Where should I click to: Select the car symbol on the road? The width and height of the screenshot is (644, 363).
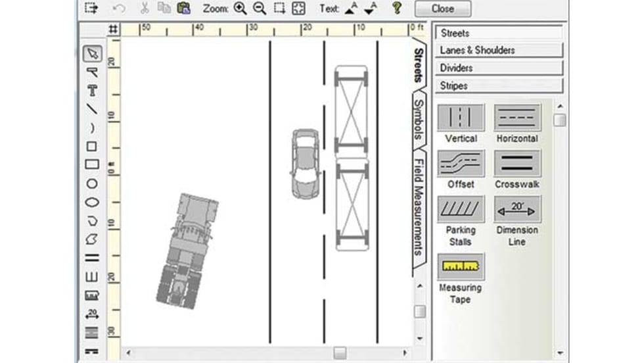[x=305, y=163]
